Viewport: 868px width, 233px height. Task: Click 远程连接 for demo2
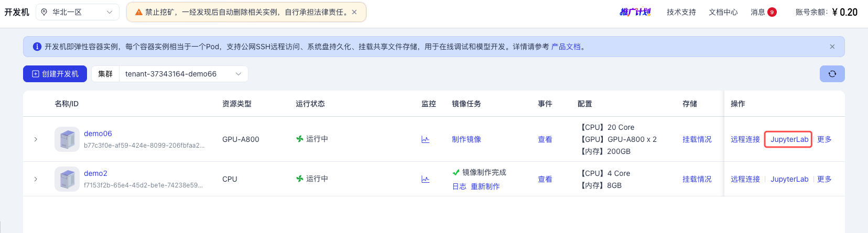tap(745, 179)
